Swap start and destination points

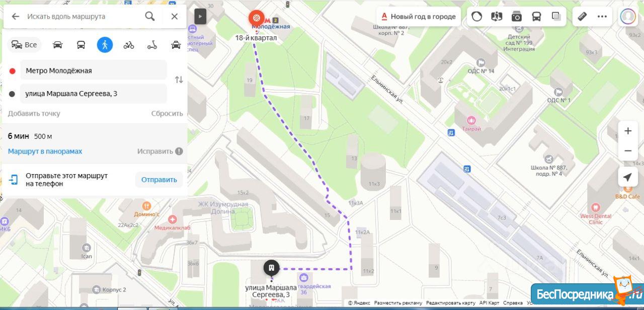click(x=179, y=80)
